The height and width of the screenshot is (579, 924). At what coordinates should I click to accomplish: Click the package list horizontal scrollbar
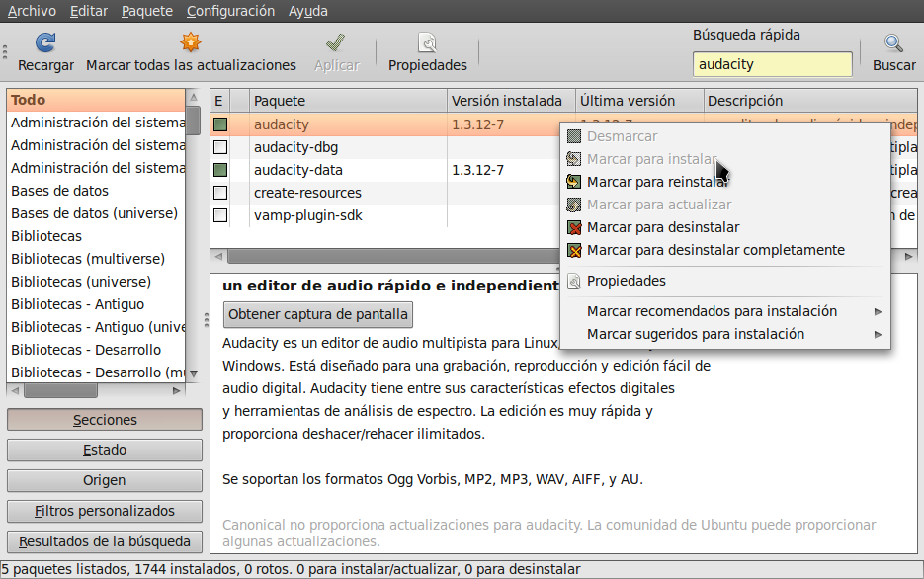coord(392,256)
